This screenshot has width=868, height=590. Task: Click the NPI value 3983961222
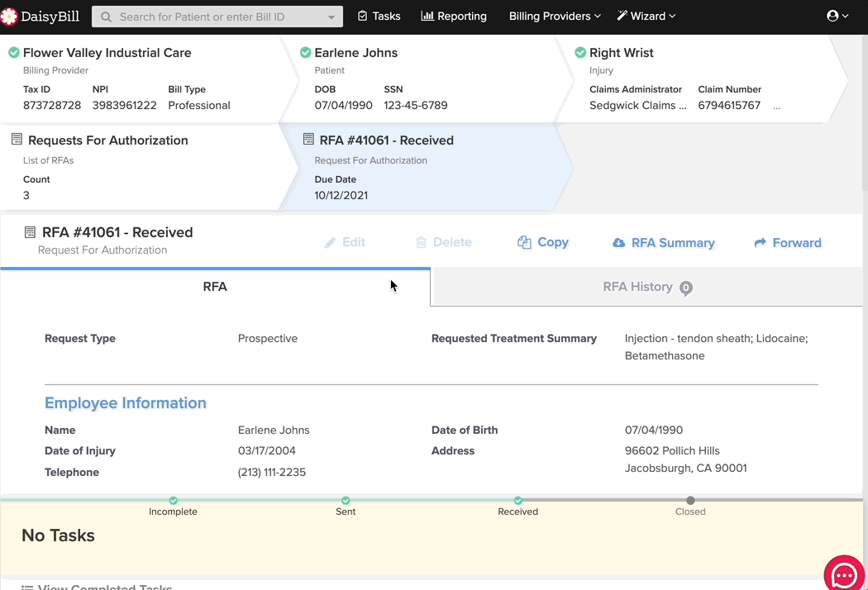pyautogui.click(x=125, y=105)
